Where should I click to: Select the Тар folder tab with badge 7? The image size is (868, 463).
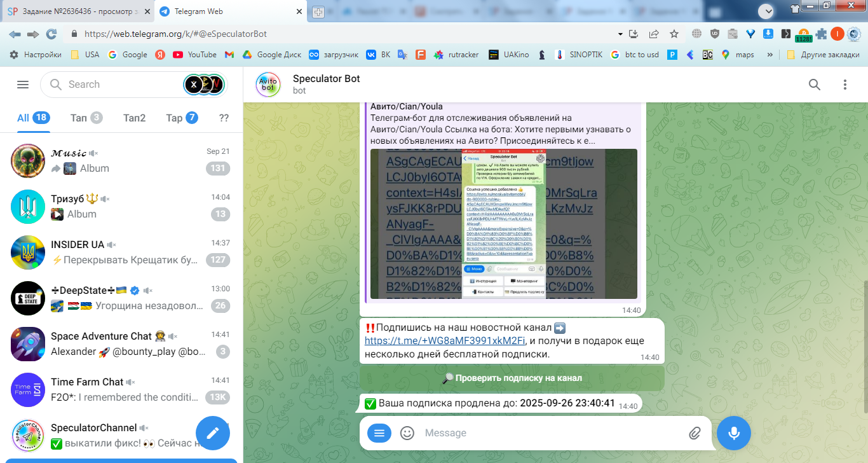click(182, 118)
